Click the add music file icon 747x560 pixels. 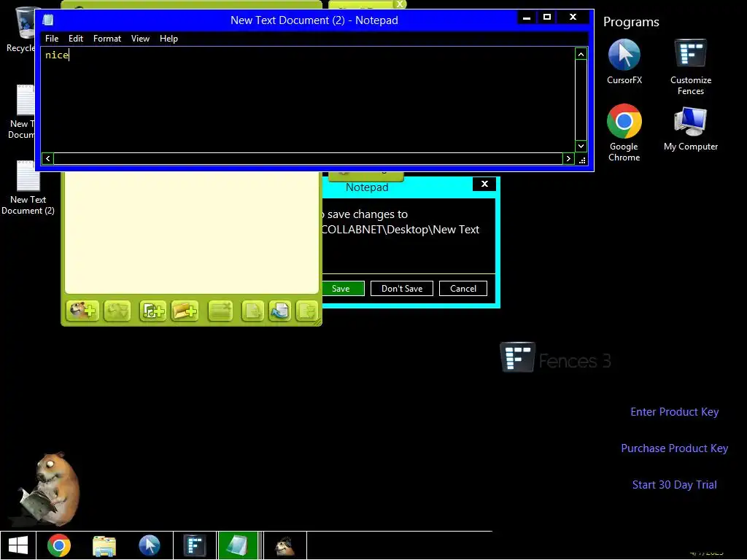tap(153, 311)
